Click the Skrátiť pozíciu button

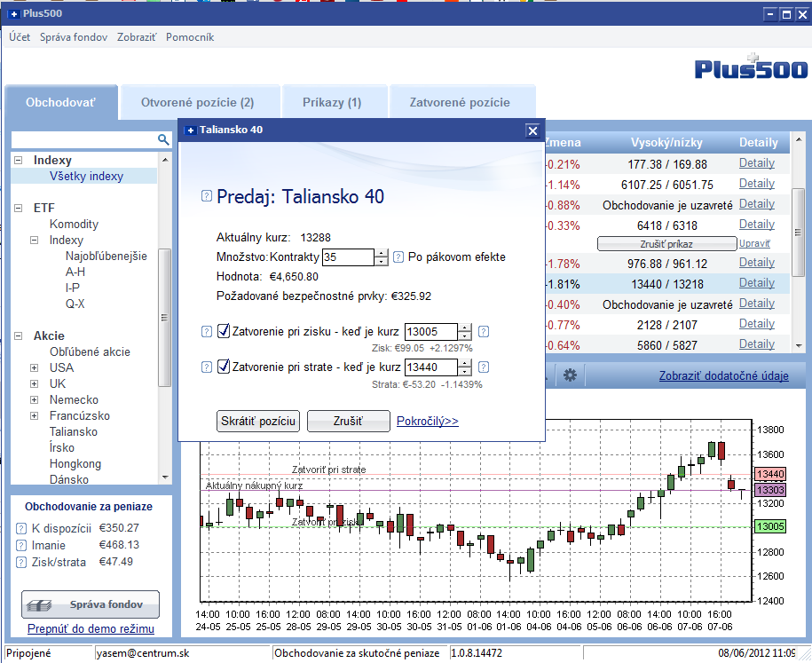(x=258, y=421)
